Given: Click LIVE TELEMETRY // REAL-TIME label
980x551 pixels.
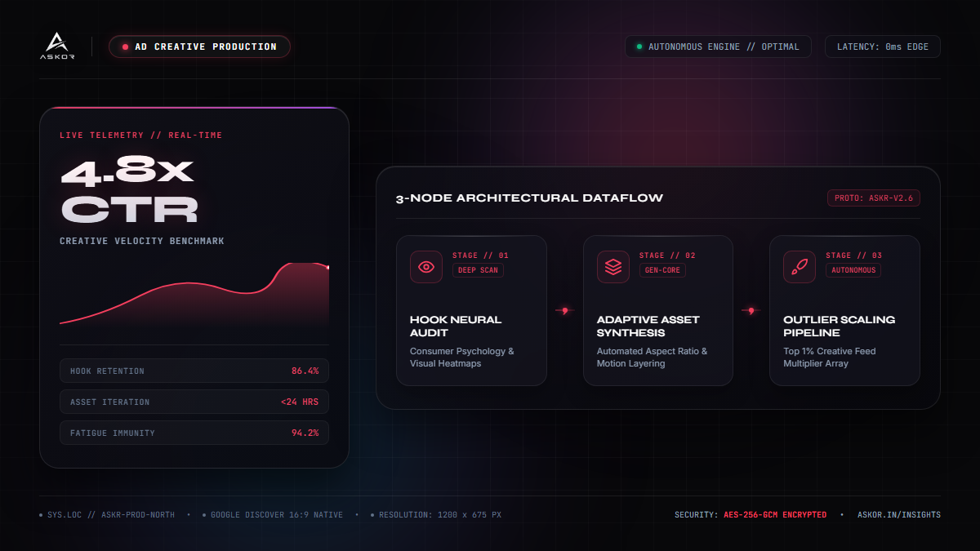Looking at the screenshot, I should point(140,136).
